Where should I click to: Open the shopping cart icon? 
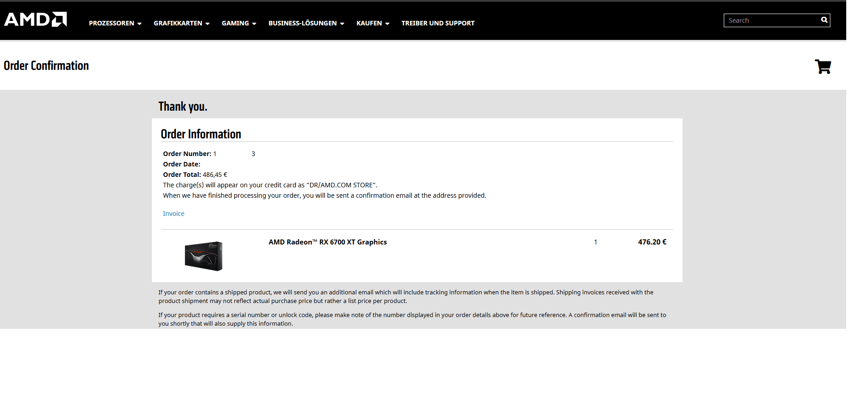click(x=823, y=67)
